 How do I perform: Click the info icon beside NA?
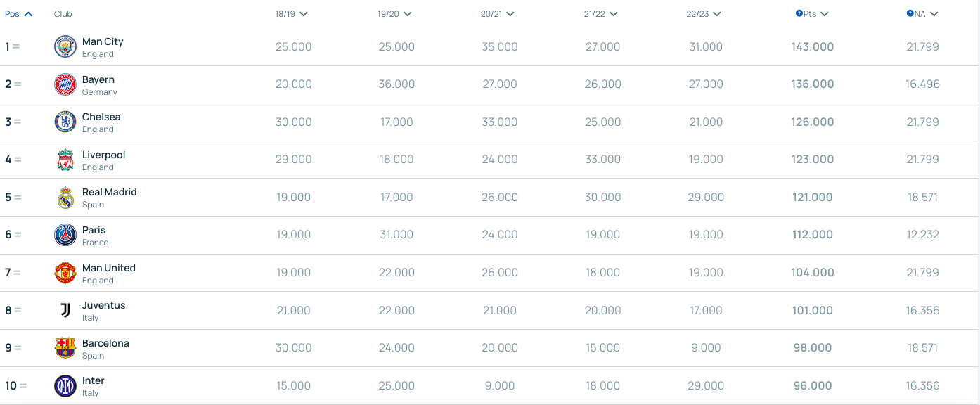coord(910,13)
